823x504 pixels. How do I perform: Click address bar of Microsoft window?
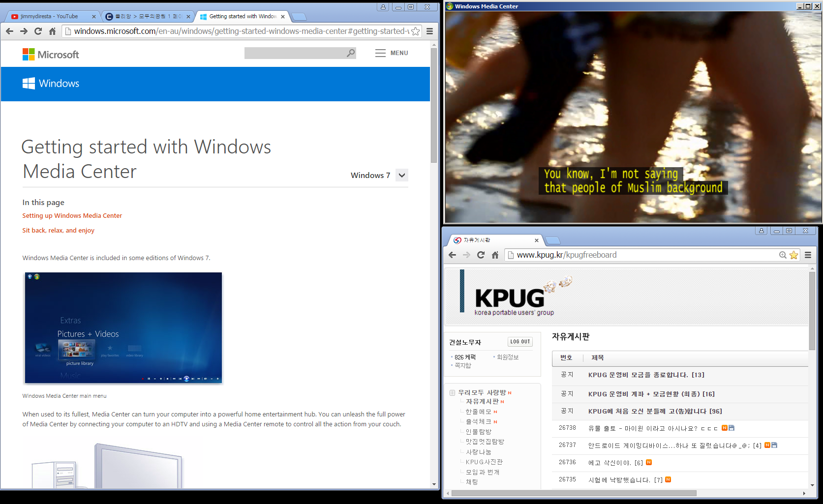[241, 31]
